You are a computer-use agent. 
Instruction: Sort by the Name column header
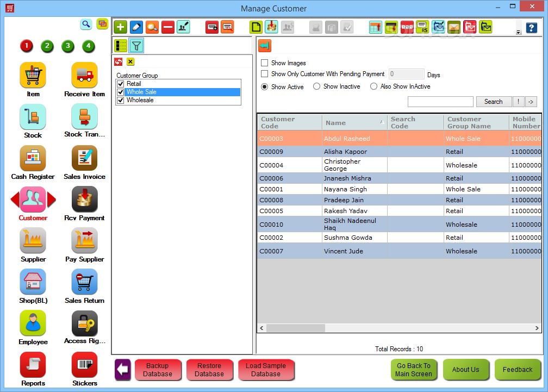[354, 123]
